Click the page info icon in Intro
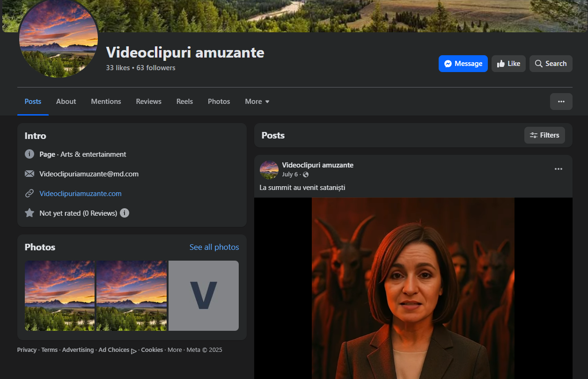This screenshot has height=379, width=588. click(x=29, y=154)
